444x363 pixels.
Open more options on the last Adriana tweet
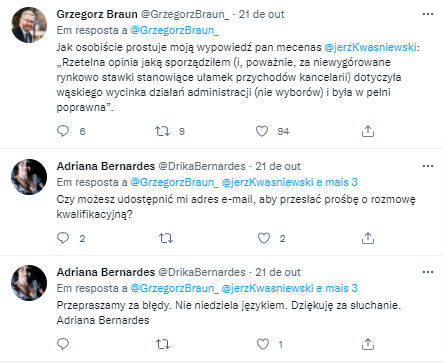(428, 272)
